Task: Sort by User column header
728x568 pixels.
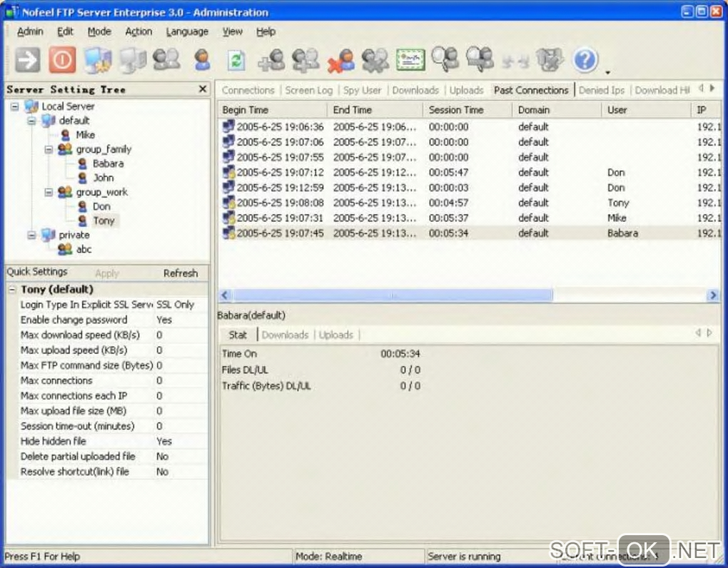Action: 645,110
